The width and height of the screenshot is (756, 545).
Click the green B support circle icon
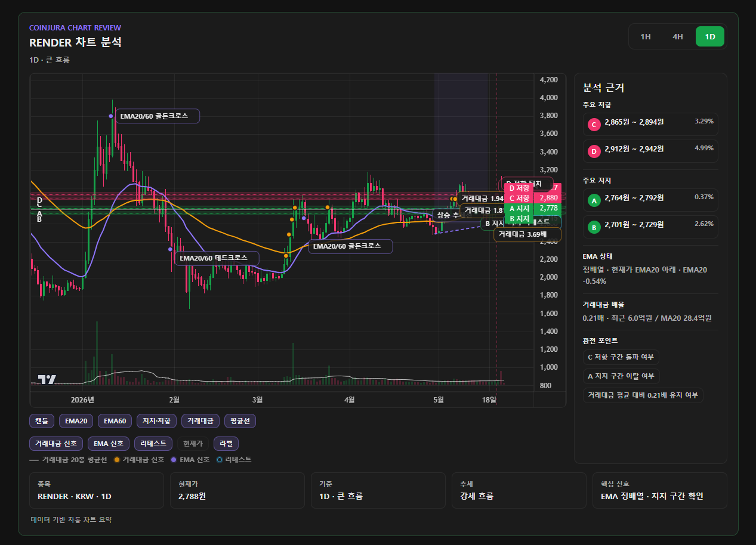click(x=594, y=227)
